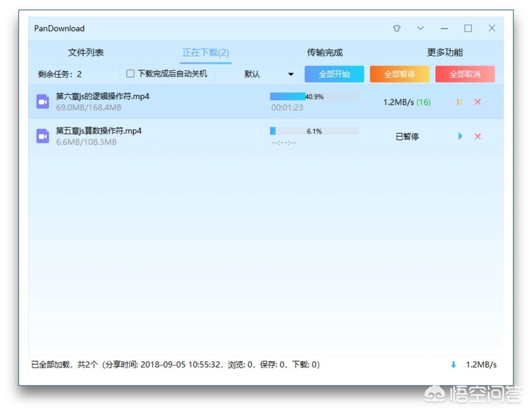The image size is (532, 413).
Task: Cancel the 第六章js的逻辑操作符.mp4 download
Action: (478, 102)
